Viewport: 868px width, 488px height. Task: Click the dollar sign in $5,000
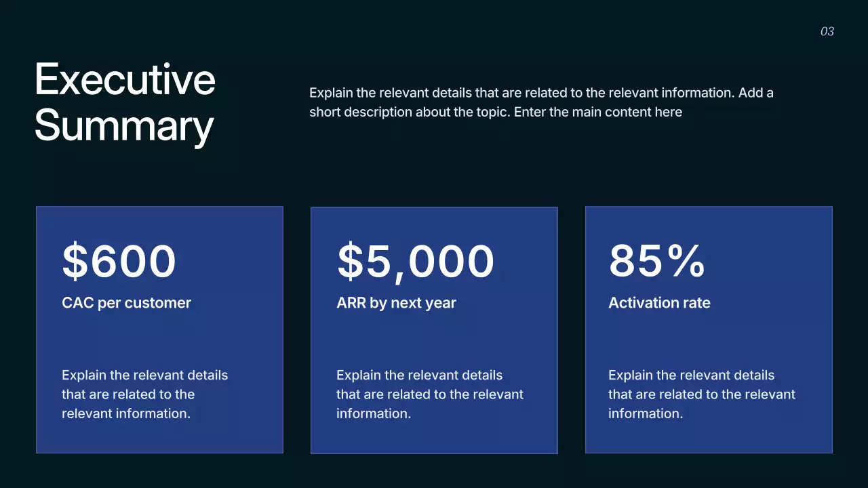click(x=351, y=262)
